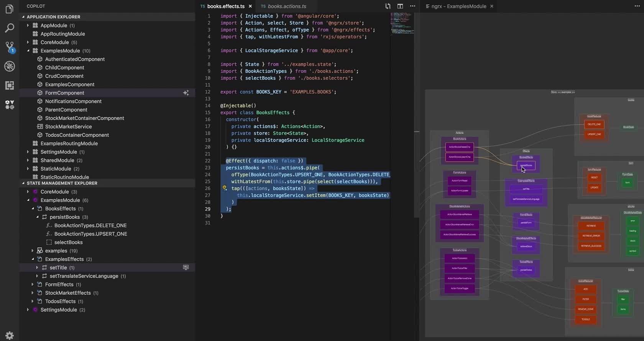Click the module icon beside AppRoutingModule
The height and width of the screenshot is (341, 644).
pyautogui.click(x=35, y=34)
